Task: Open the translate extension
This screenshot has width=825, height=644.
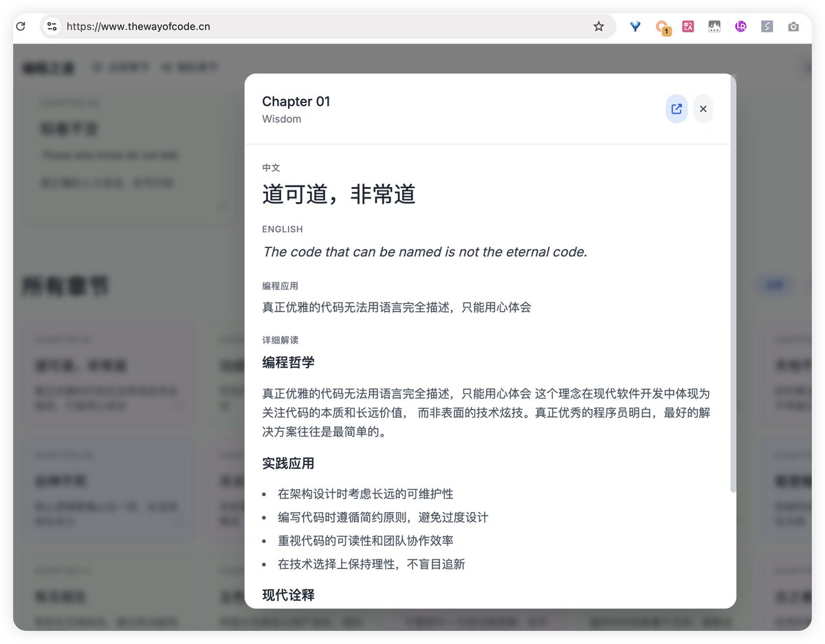Action: point(687,26)
